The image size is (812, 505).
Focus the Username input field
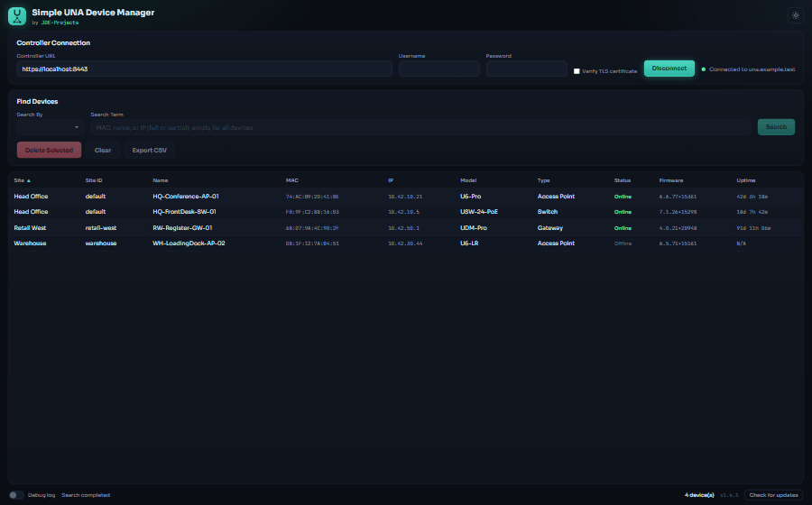[439, 69]
